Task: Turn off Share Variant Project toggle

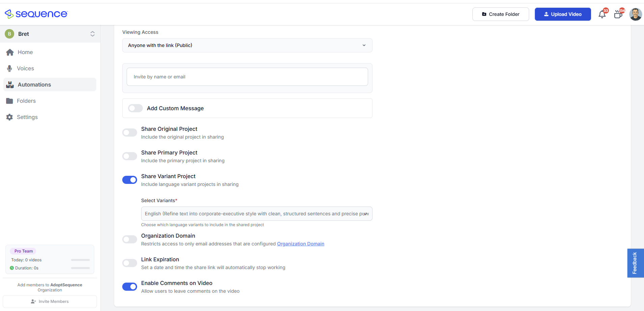Action: (x=130, y=180)
